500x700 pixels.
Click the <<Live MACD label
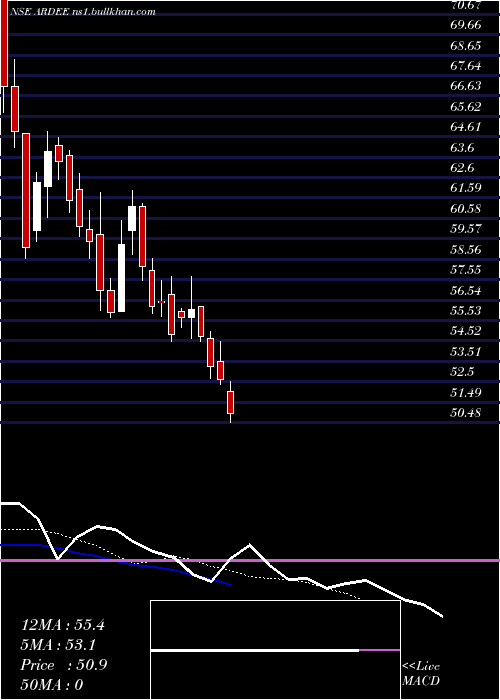421,674
